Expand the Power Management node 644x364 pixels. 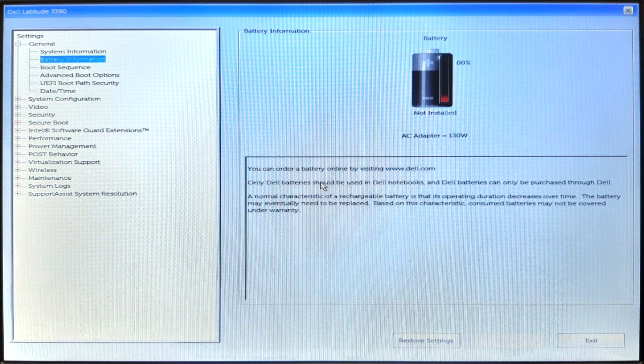coord(18,146)
